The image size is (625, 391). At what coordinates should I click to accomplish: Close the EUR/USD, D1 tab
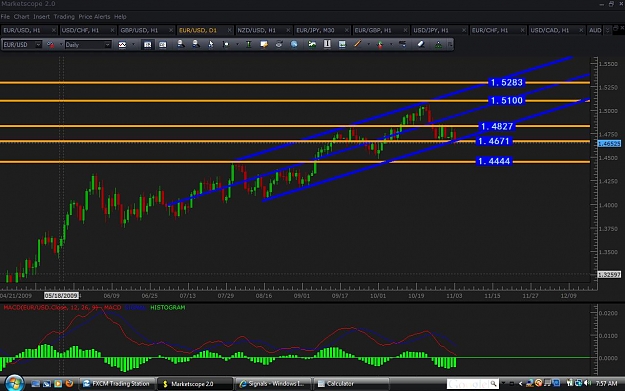229,30
